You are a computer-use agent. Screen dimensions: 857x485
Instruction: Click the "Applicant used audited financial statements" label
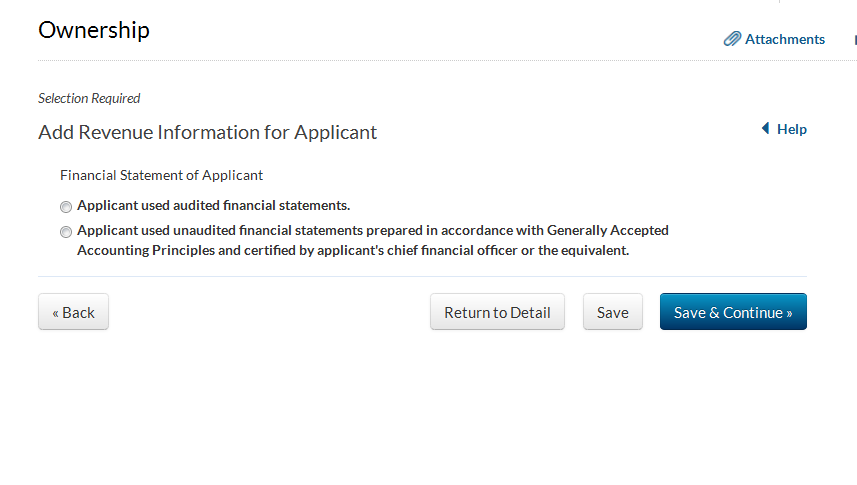coord(213,206)
